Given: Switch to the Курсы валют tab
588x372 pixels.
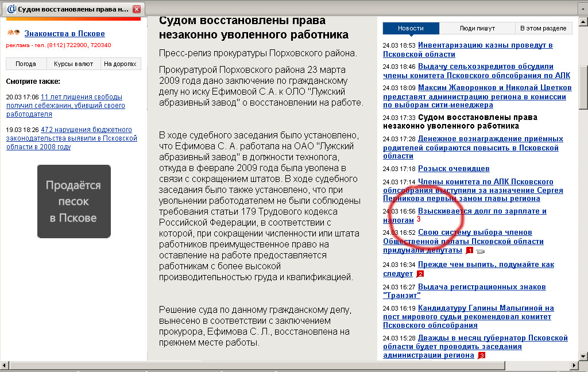Looking at the screenshot, I should click(x=73, y=64).
